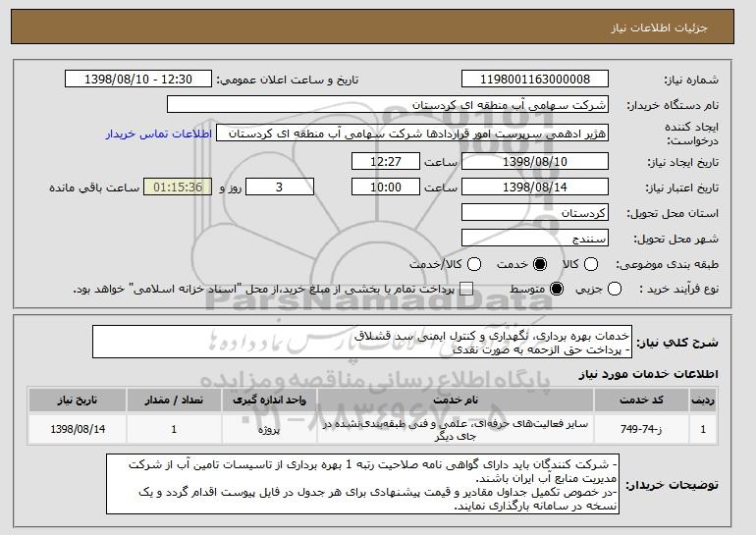The height and width of the screenshot is (535, 756).
Task: Click the کد خدمت column header
Action: (641, 401)
